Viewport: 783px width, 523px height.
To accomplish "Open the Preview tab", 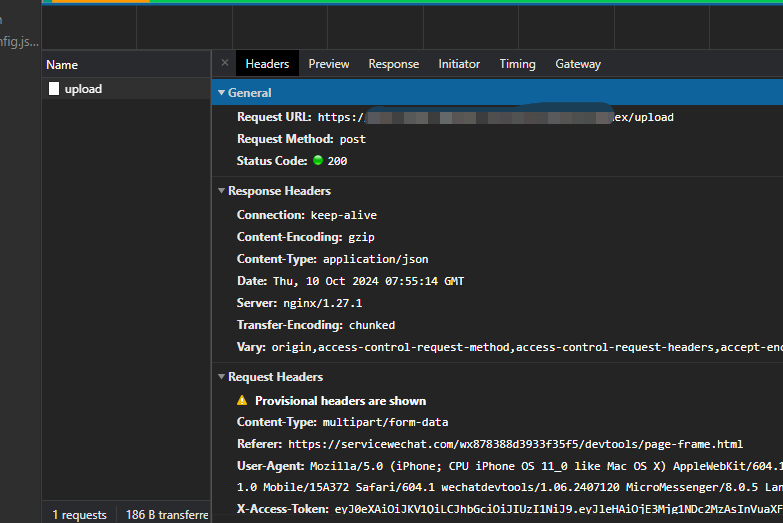I will click(329, 63).
